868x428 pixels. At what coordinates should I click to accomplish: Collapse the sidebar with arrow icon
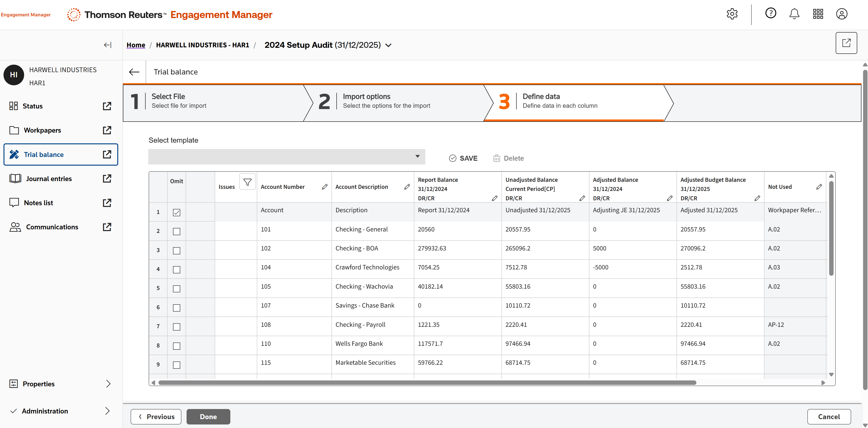click(107, 45)
